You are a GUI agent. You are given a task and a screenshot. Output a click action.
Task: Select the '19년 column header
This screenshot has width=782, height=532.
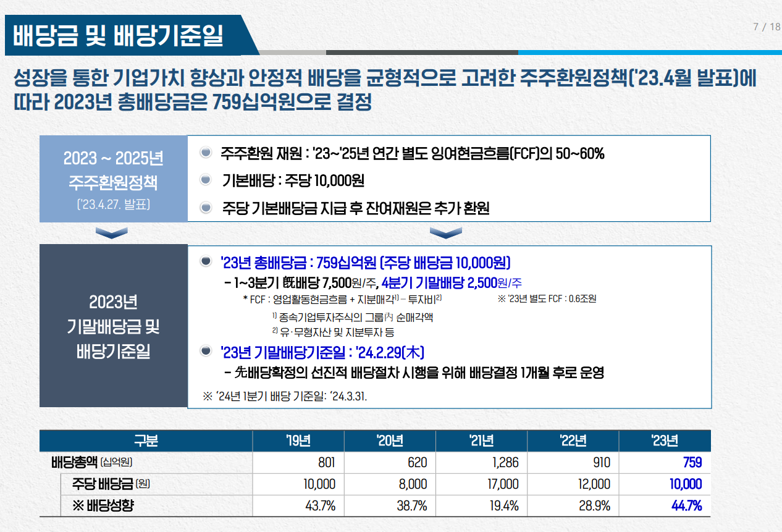coord(298,441)
